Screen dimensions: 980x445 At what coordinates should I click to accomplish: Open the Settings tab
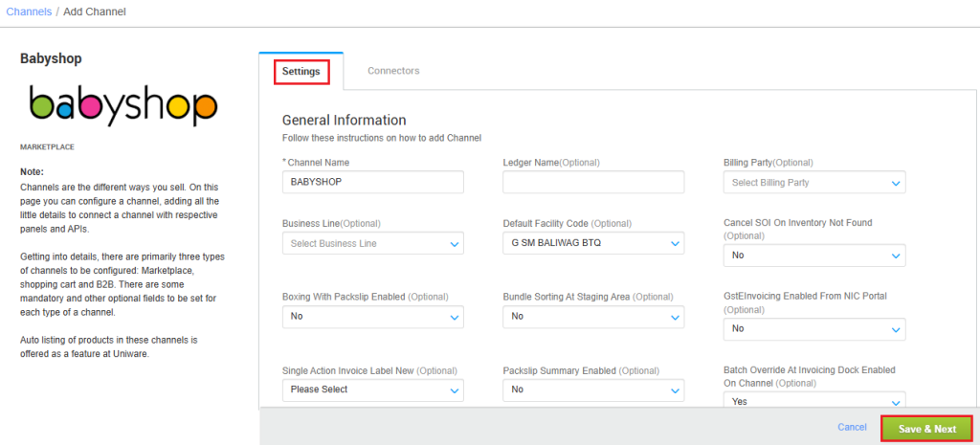pos(301,71)
